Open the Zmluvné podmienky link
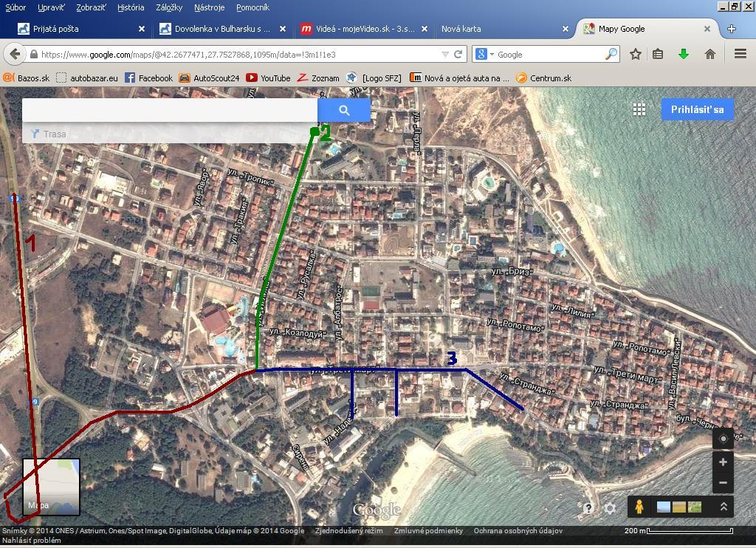756x548 pixels. (428, 530)
